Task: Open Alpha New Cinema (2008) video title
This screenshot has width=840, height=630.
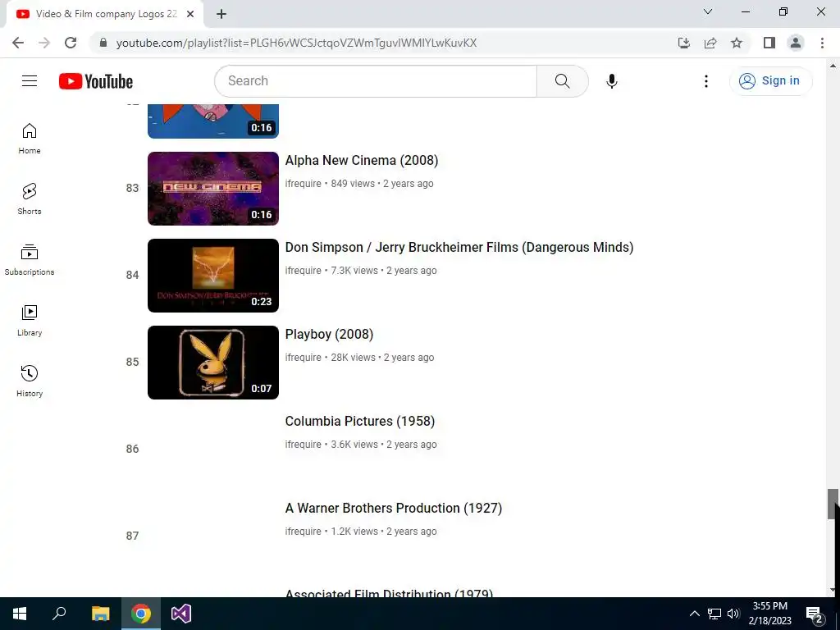Action: tap(362, 160)
